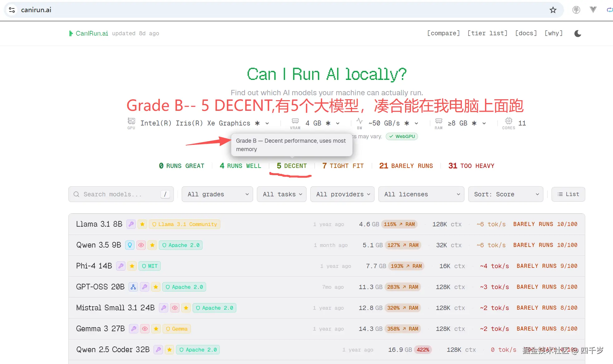Open the Gemma 3 27B model row
This screenshot has height=364, width=613.
click(101, 329)
